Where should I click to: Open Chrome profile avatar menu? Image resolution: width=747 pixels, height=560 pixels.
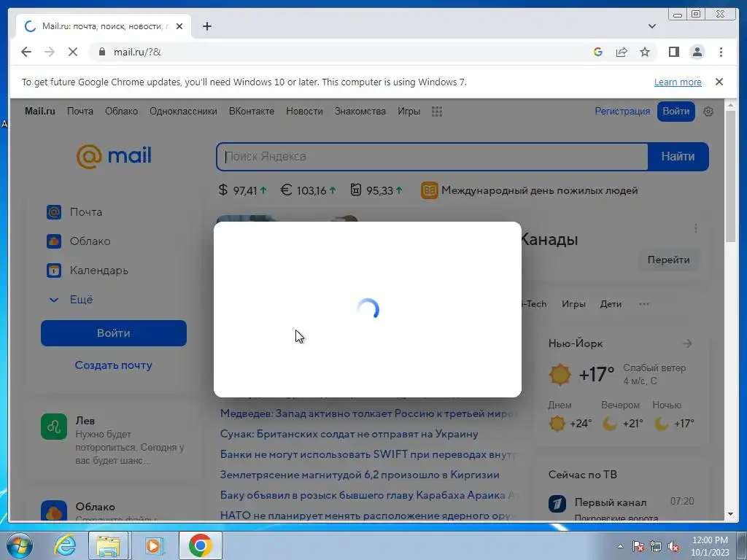pyautogui.click(x=697, y=52)
